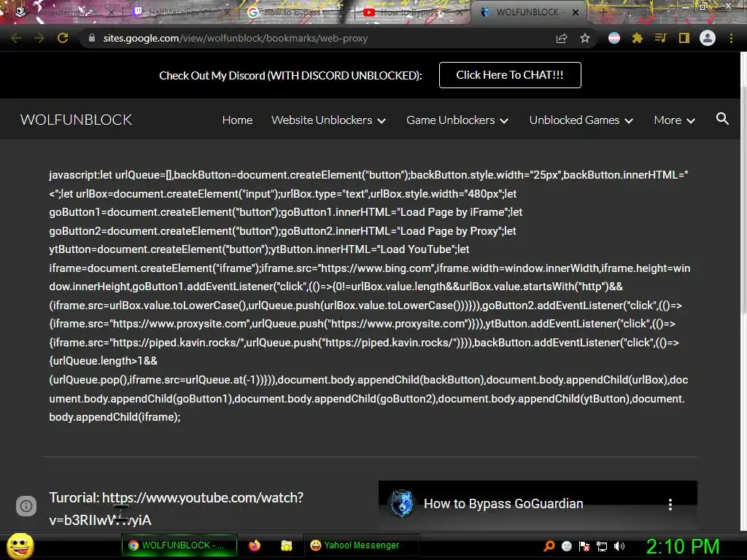
Task: Click the WOLFUNBLOCK site title
Action: click(x=76, y=120)
